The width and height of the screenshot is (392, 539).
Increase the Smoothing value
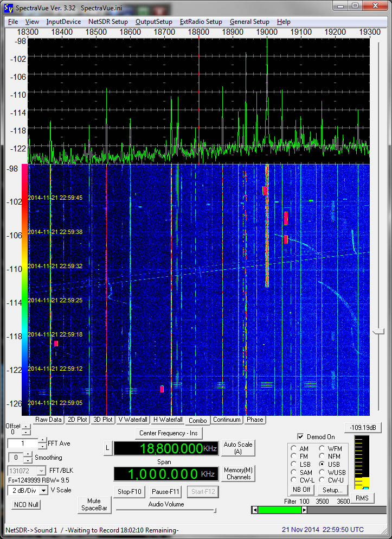pyautogui.click(x=28, y=454)
